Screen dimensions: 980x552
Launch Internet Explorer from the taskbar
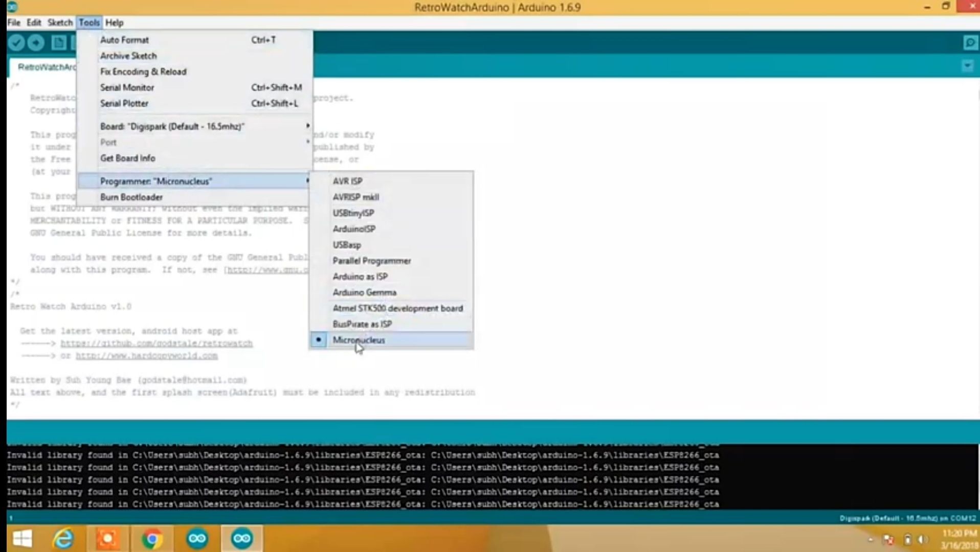tap(62, 538)
